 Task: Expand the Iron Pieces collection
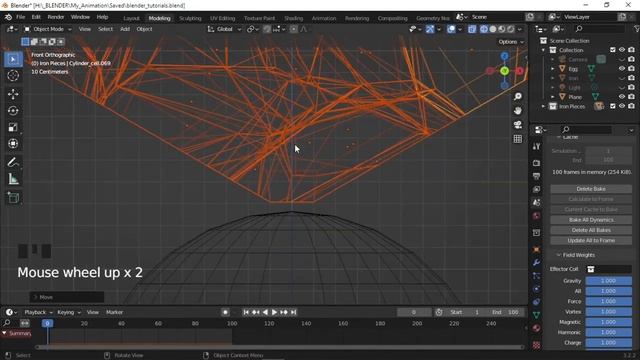click(x=543, y=106)
